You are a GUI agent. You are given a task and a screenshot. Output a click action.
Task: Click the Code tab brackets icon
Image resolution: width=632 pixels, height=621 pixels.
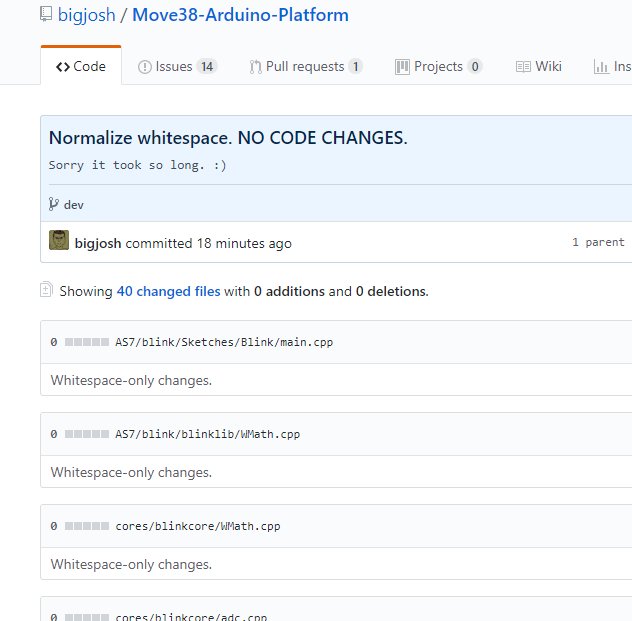62,67
